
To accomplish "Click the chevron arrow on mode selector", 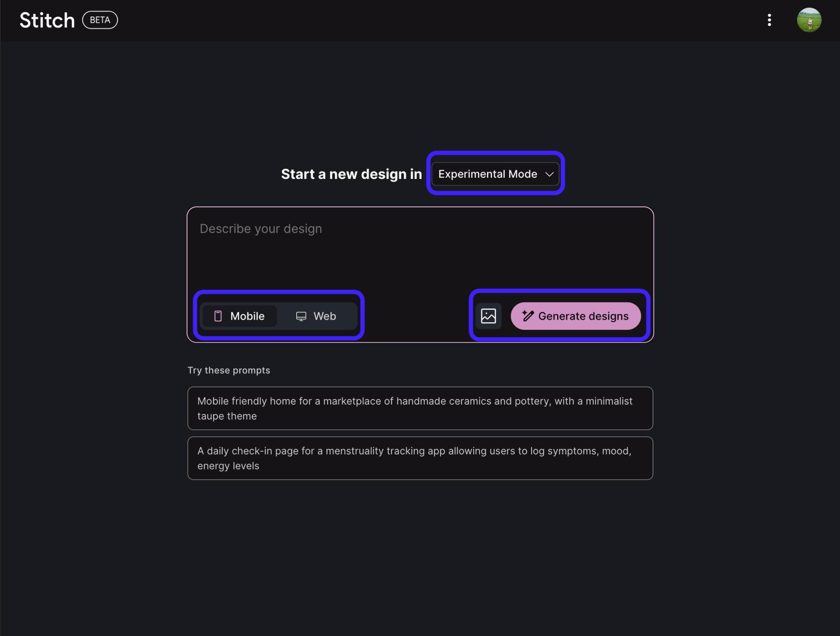I will 549,174.
